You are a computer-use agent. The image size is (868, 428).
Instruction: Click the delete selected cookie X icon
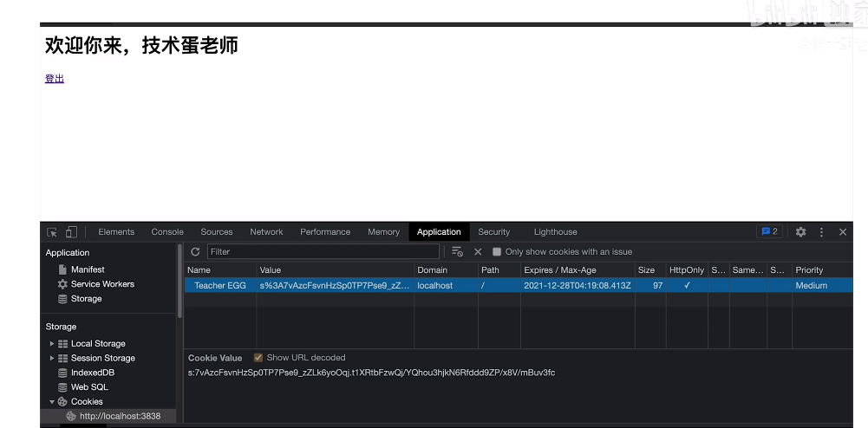(x=478, y=251)
